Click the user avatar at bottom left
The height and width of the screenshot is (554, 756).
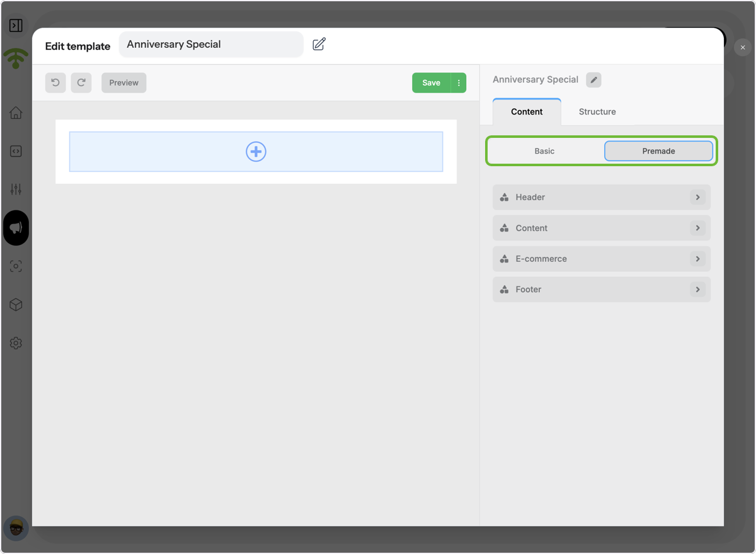click(x=16, y=528)
